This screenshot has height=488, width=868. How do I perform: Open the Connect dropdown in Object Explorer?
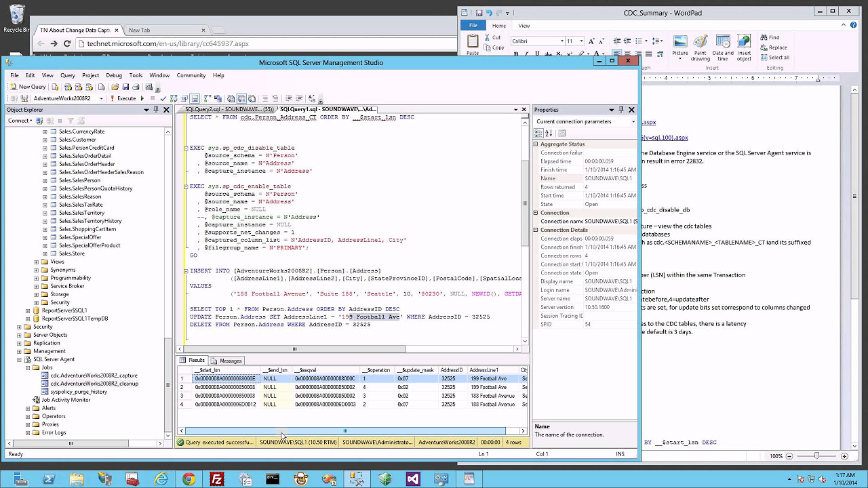click(20, 121)
